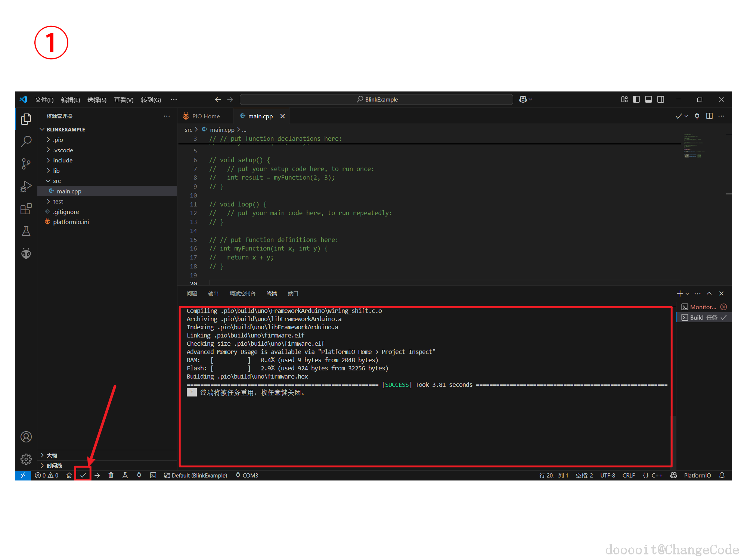Click Default (BlinkExample) environment switcher
This screenshot has width=747, height=560.
click(196, 475)
